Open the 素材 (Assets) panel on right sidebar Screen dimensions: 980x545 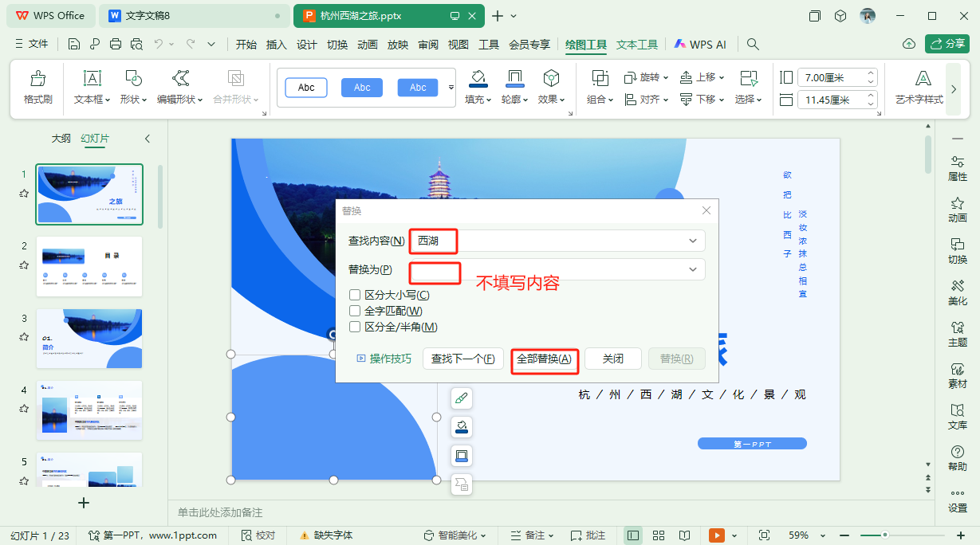tap(957, 374)
